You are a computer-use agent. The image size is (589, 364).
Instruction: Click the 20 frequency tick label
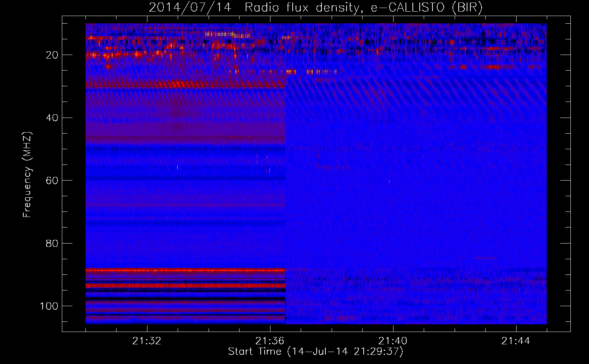[x=52, y=55]
